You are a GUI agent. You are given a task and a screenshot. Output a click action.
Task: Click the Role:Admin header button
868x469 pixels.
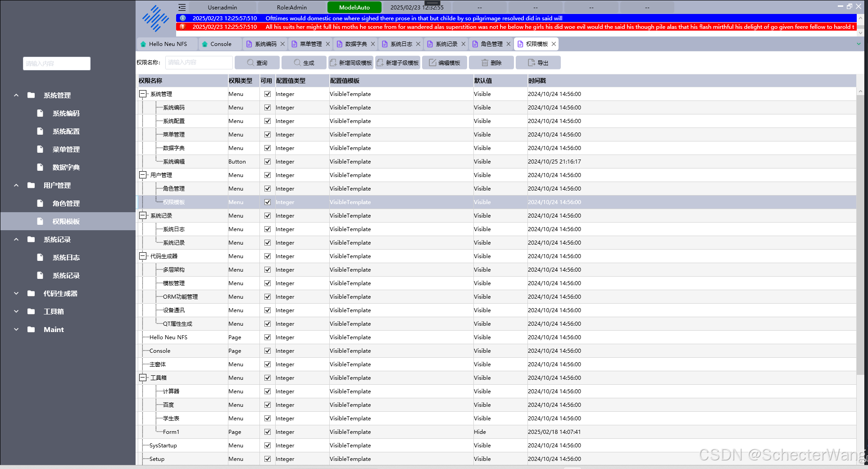click(x=292, y=7)
